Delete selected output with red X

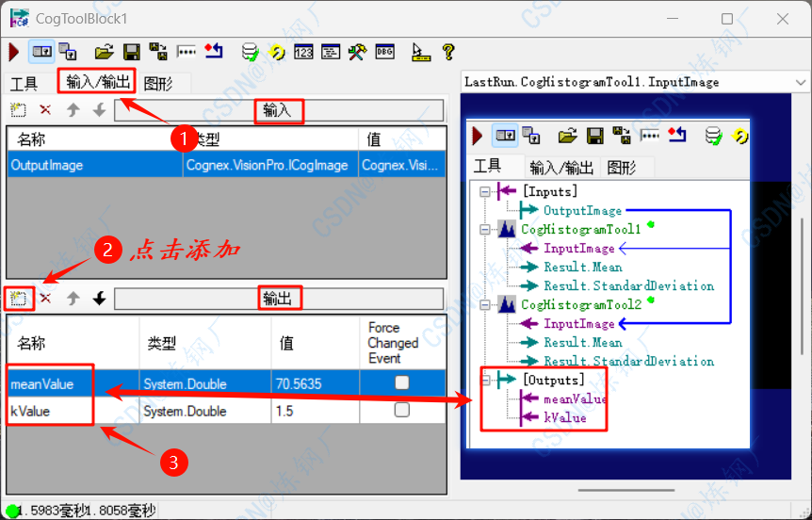45,299
